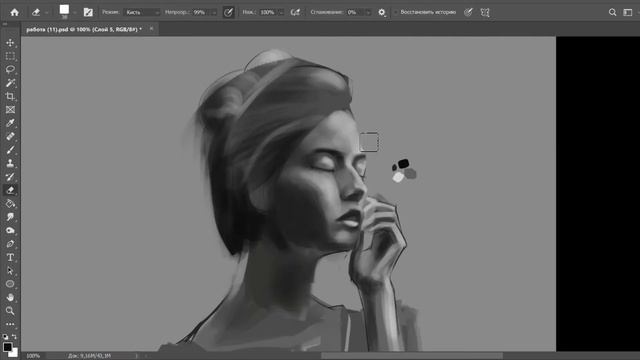Open the brush preset picker swatch

coord(64,11)
